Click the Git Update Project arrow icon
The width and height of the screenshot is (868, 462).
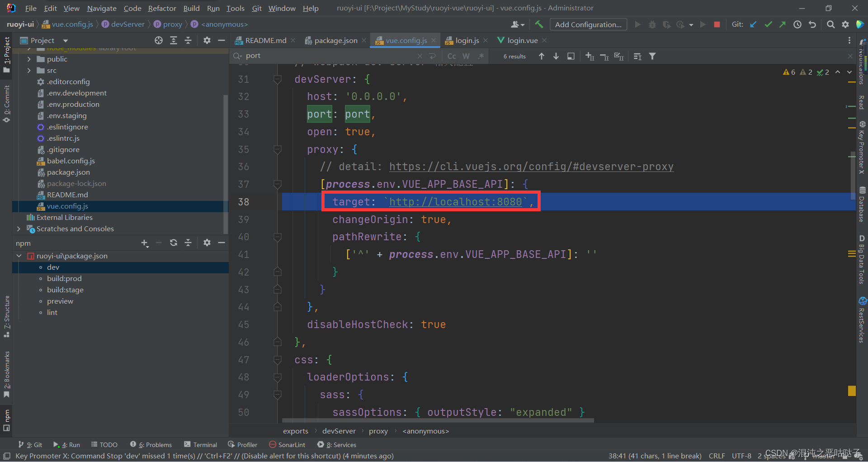753,24
